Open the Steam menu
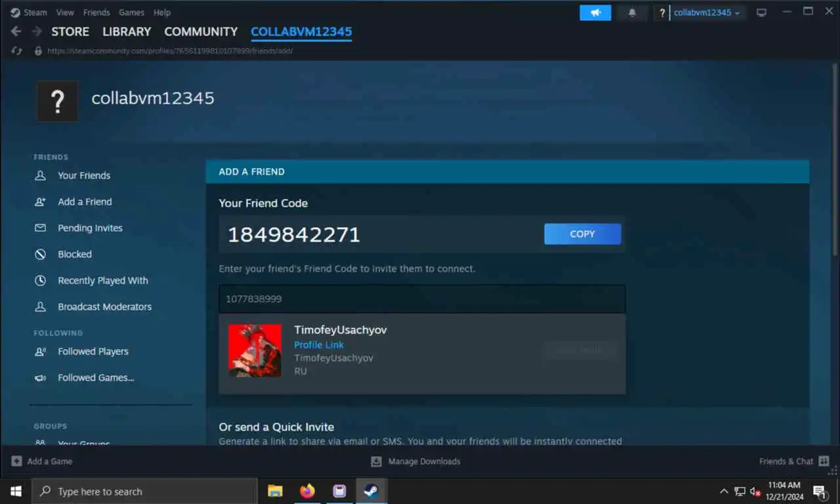Screen dimensions: 840x504 click(35, 12)
